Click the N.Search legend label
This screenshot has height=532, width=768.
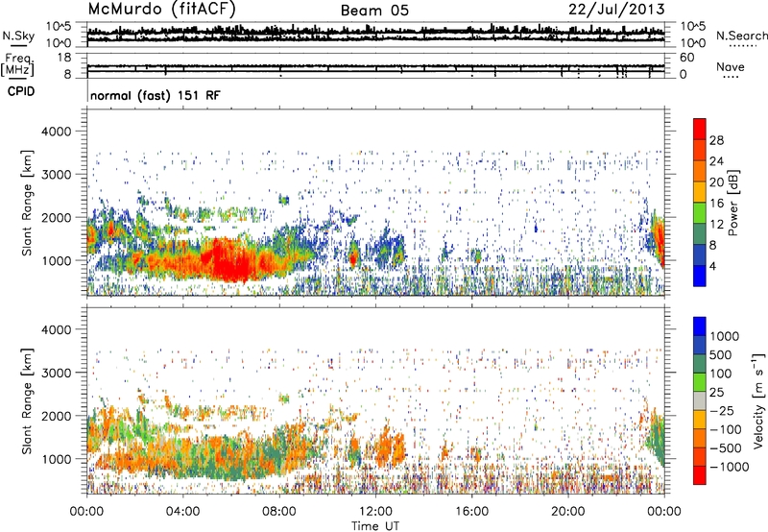741,36
